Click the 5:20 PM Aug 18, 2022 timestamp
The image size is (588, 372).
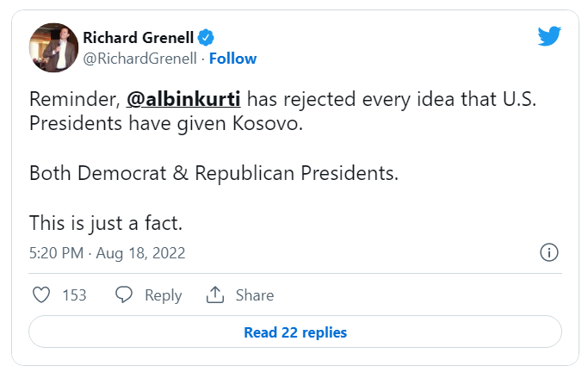pos(107,253)
